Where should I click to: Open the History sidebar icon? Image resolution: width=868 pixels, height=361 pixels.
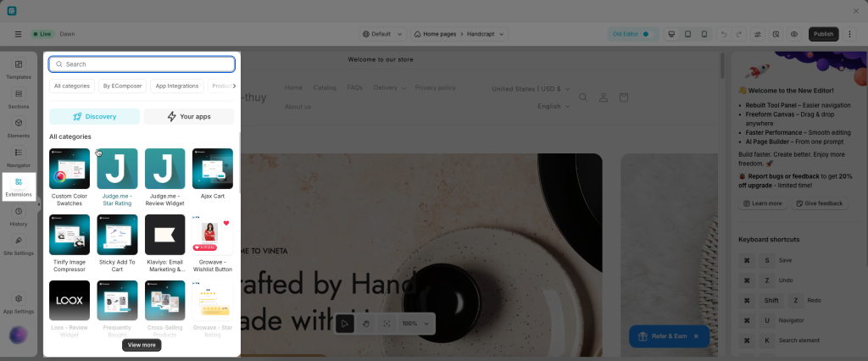click(19, 212)
